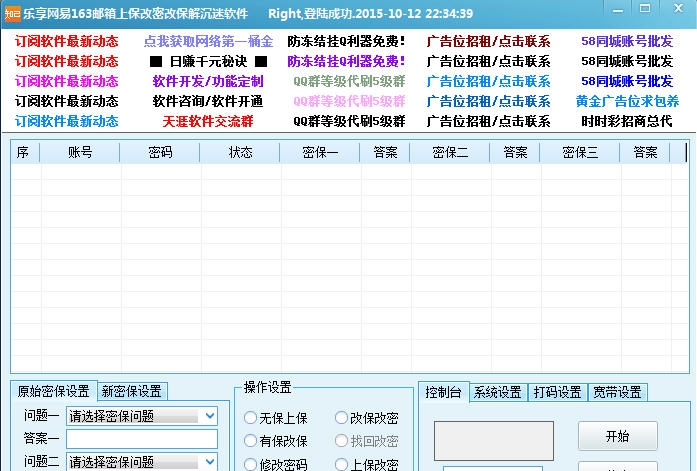This screenshot has height=471, width=697.
Task: Click the 软件开发/功能定制 link
Action: [x=208, y=81]
